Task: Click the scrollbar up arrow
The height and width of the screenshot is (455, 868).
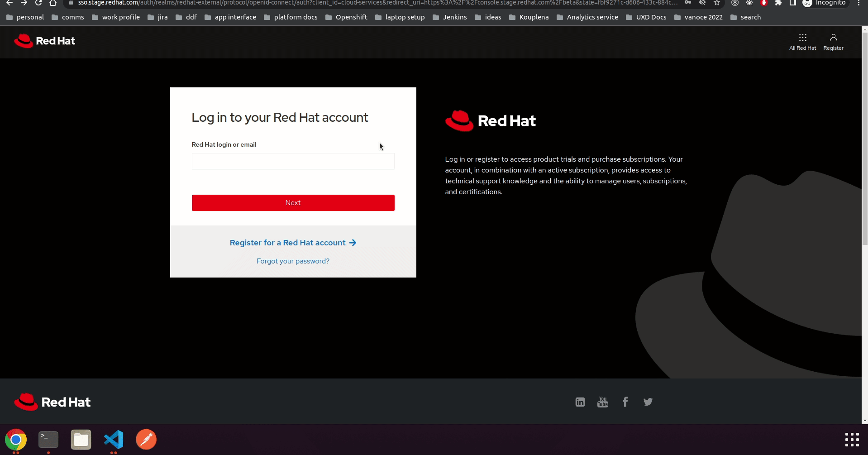Action: tap(865, 29)
